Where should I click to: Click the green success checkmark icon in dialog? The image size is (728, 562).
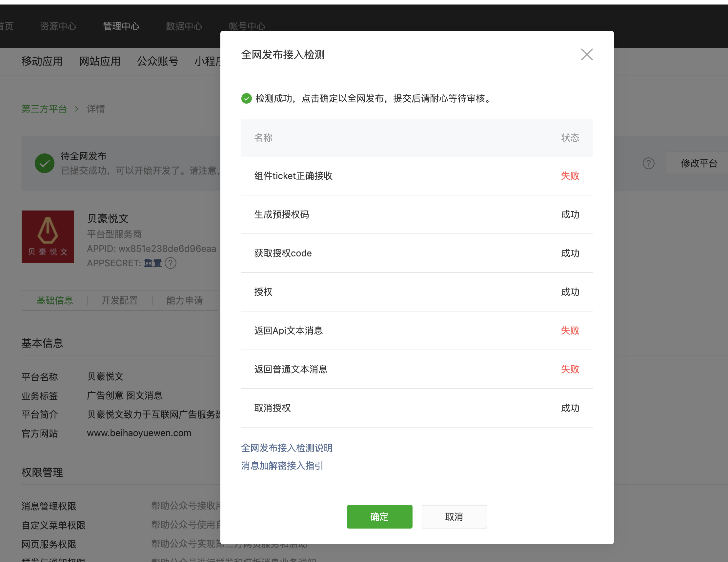click(x=246, y=98)
